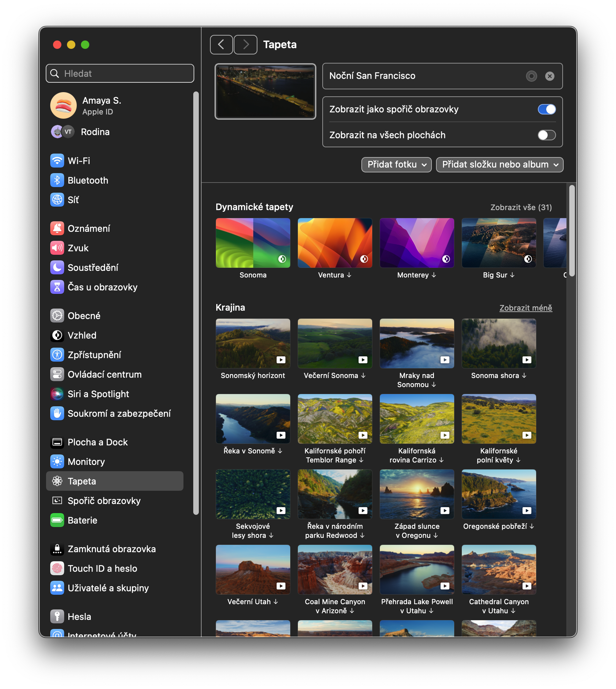Open Siri a Spotlight icon
Image resolution: width=616 pixels, height=689 pixels.
[x=57, y=394]
